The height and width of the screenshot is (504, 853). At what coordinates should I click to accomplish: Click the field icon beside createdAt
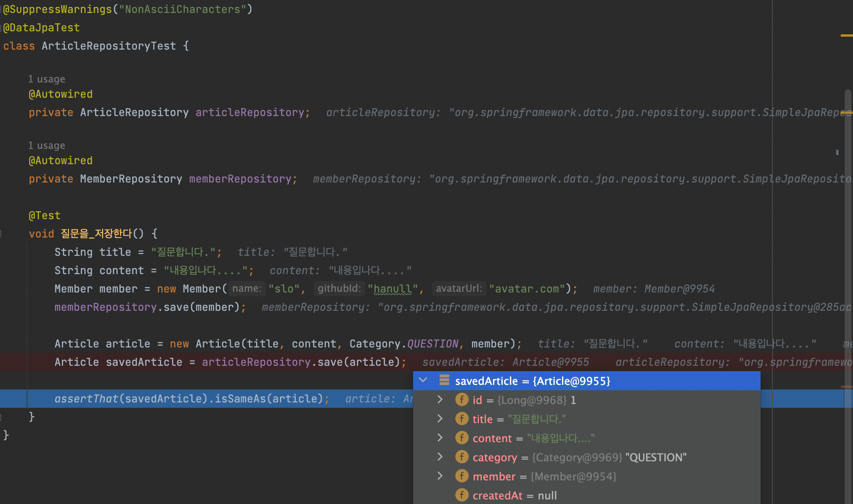pyautogui.click(x=462, y=495)
